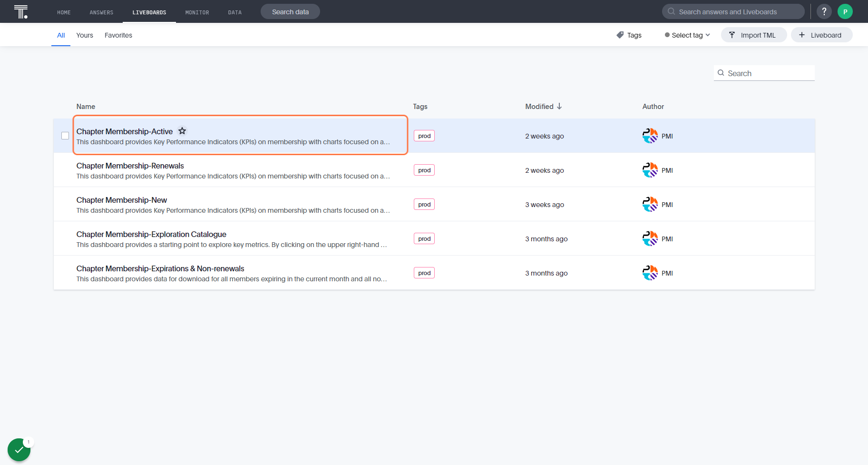868x465 pixels.
Task: Click the Tags label icon
Action: coord(620,35)
